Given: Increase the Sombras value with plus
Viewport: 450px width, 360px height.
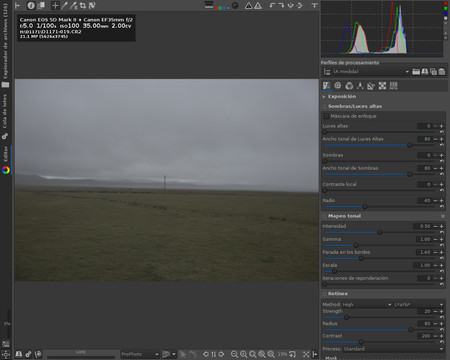Looking at the screenshot, I should point(441,155).
